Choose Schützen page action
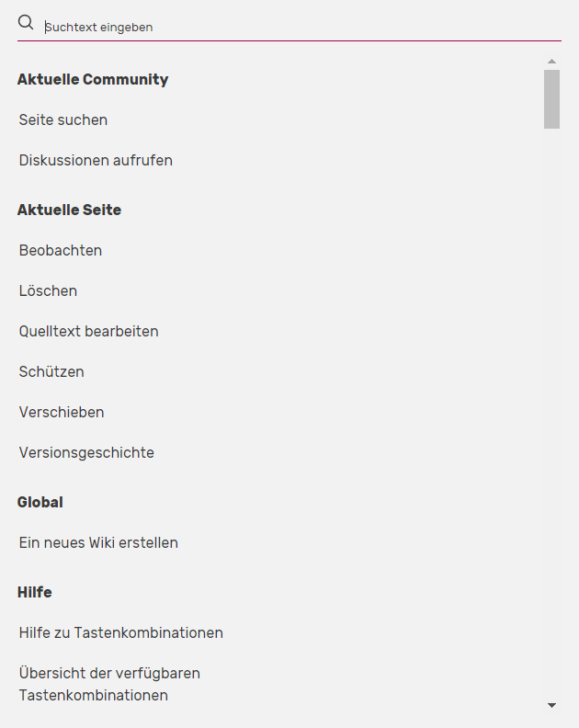This screenshot has height=728, width=579. pos(51,371)
